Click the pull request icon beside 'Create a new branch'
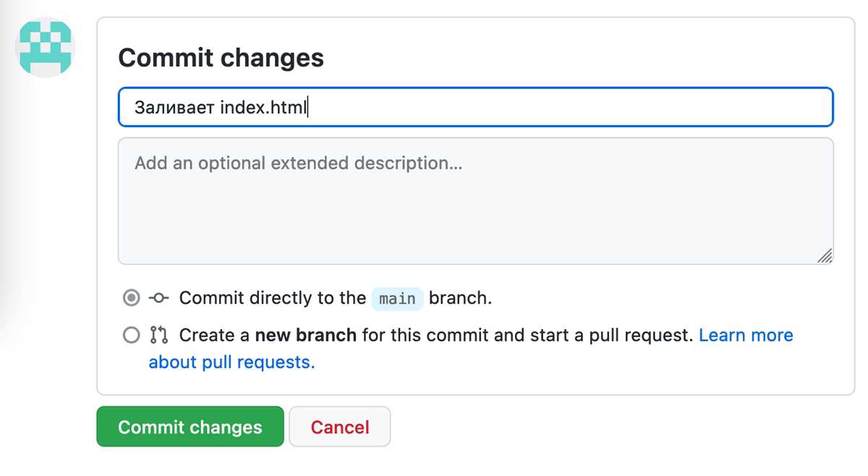 click(x=159, y=335)
